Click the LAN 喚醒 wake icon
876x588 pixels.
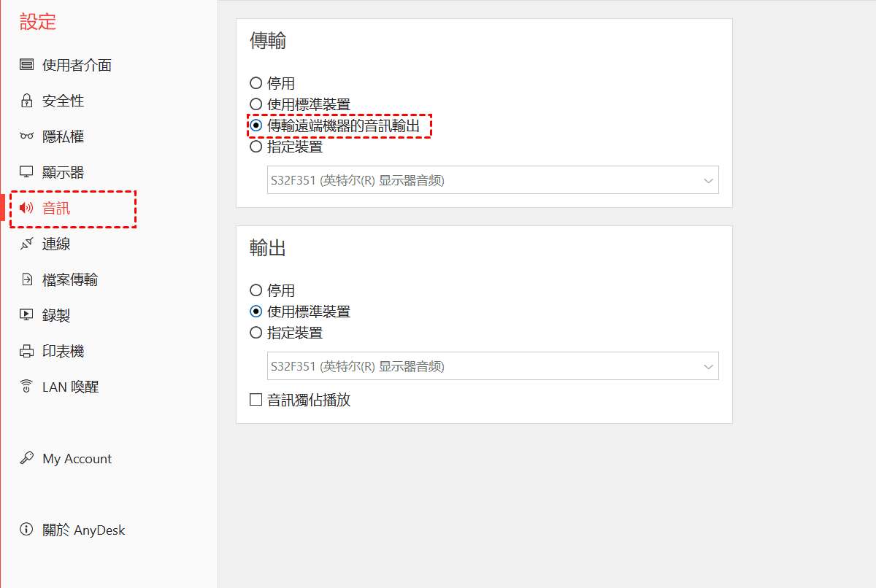click(x=27, y=387)
